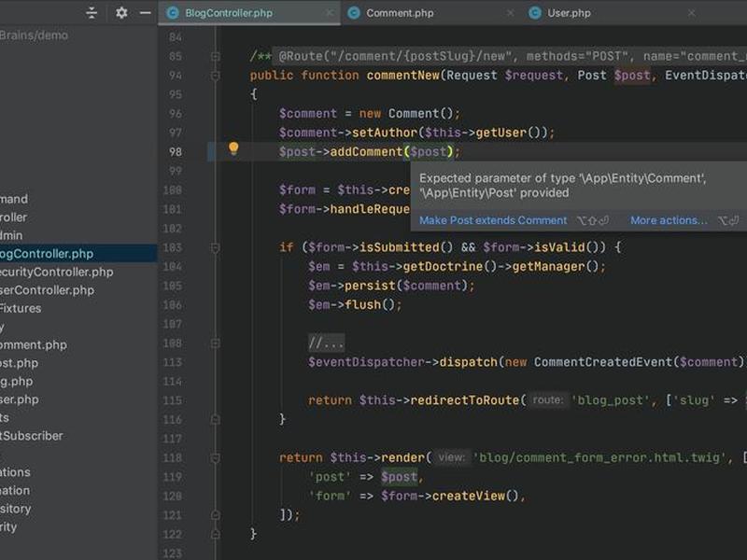Close the BlogController.php tab
Image resolution: width=747 pixels, height=560 pixels.
(330, 13)
